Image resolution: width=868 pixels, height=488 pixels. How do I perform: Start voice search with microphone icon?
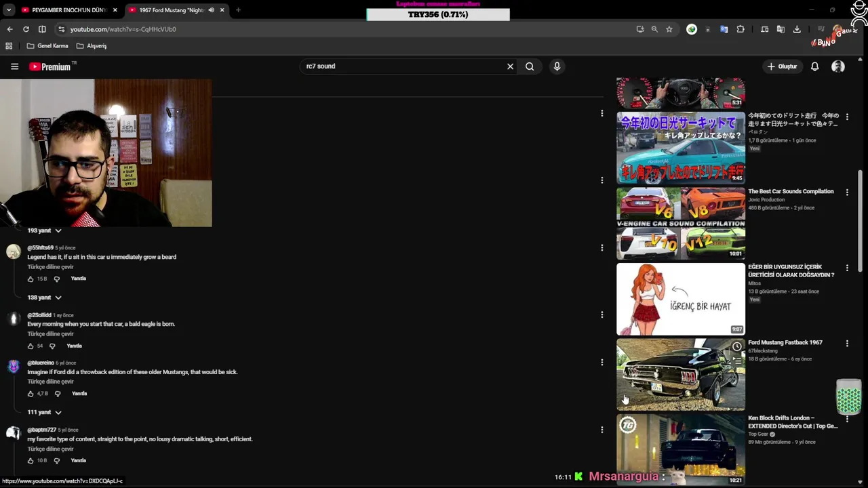[x=557, y=66]
